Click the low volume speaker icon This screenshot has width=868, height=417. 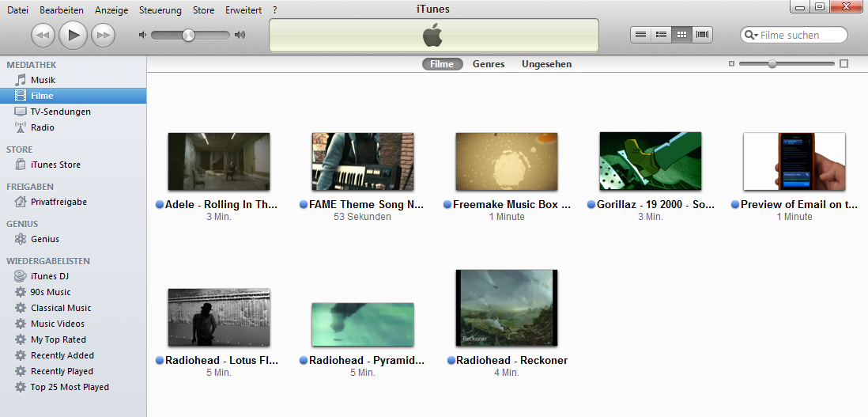coord(142,35)
